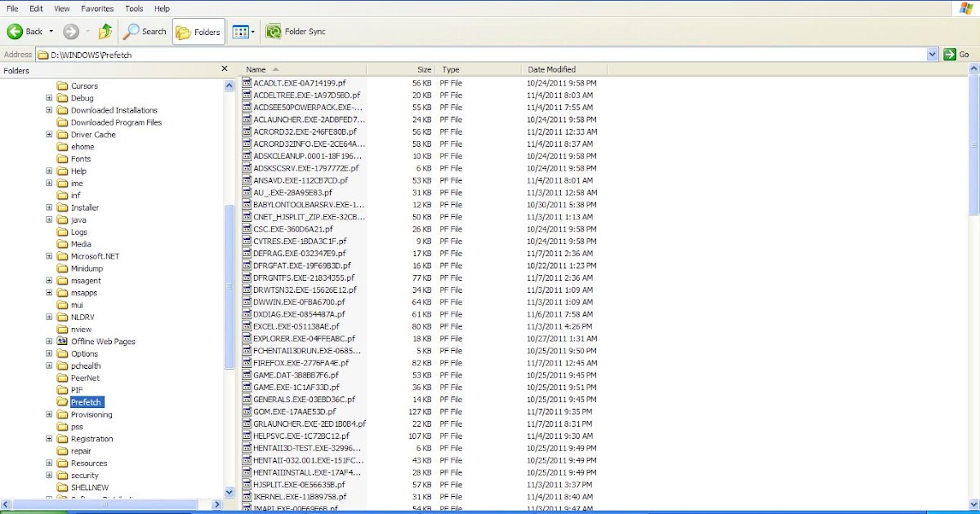Expand the Microsoft.NET folder node
980x514 pixels.
49,256
